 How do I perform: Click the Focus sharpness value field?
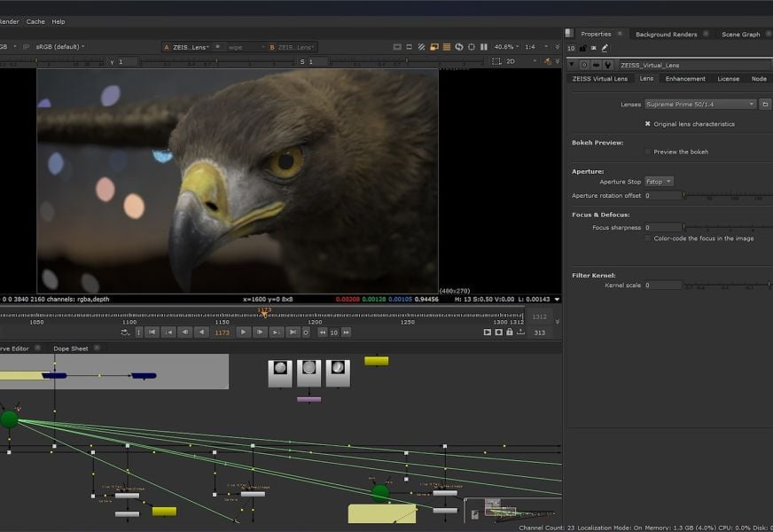(663, 228)
